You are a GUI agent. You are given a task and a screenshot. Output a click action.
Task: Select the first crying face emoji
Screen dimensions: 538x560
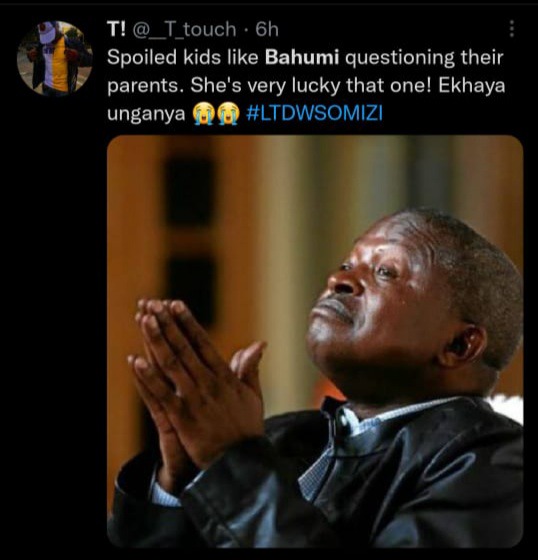[202, 114]
